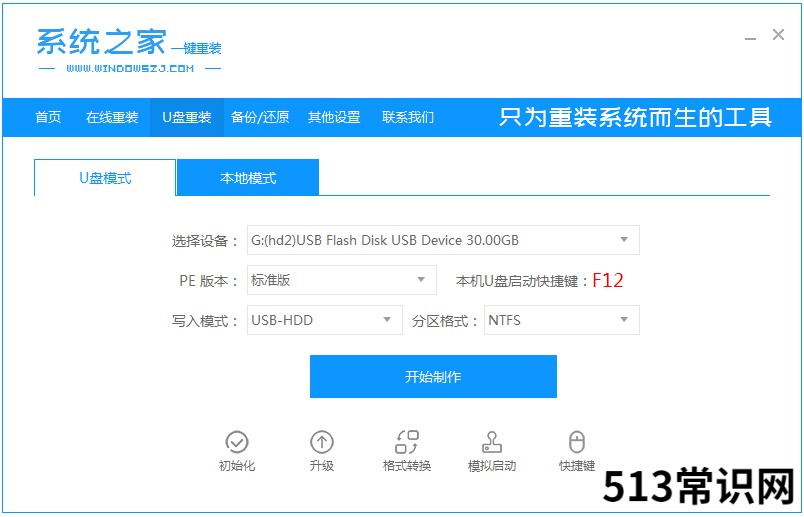Click the red F12 hotkey text

pos(608,281)
